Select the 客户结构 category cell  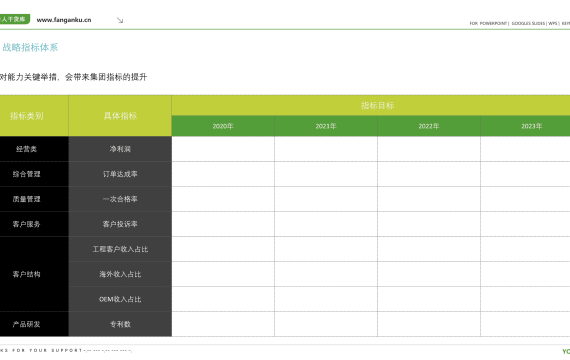(34, 274)
